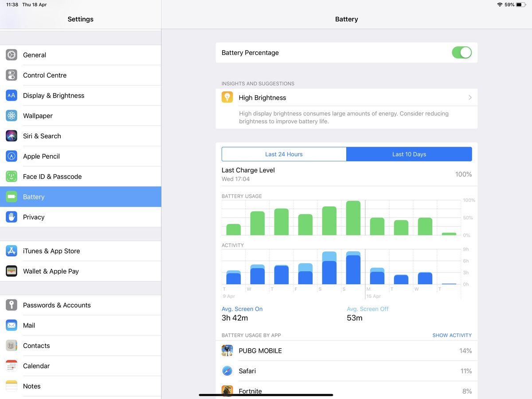
Task: Open iTunes & App Store settings
Action: [x=51, y=251]
